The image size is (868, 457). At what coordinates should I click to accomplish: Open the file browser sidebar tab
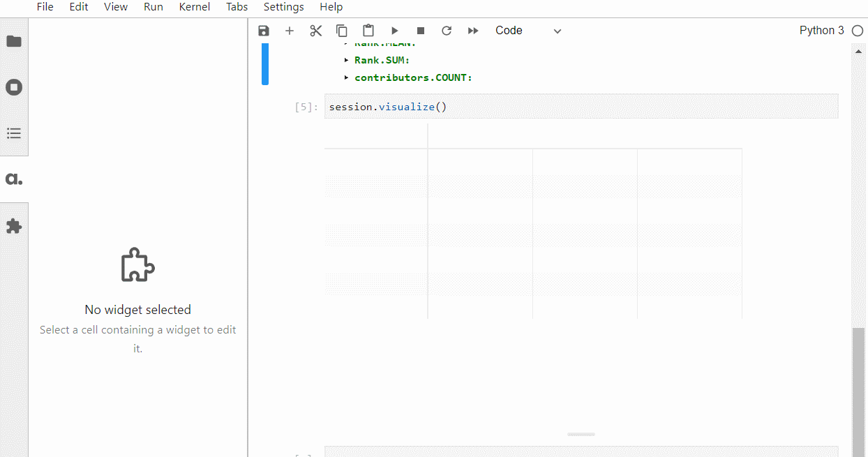point(14,41)
